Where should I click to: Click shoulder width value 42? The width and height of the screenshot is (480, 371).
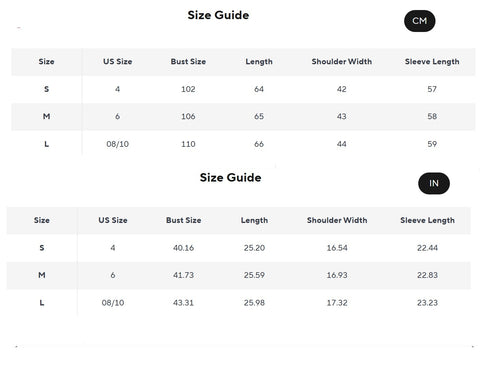[x=342, y=89]
